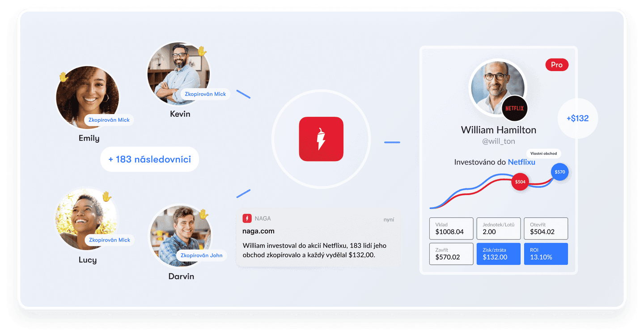
Task: Click the 'nyní' timestamp in notification
Action: [x=389, y=219]
